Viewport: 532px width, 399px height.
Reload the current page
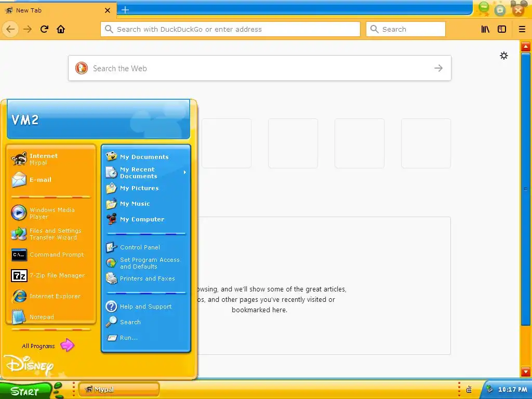tap(44, 29)
